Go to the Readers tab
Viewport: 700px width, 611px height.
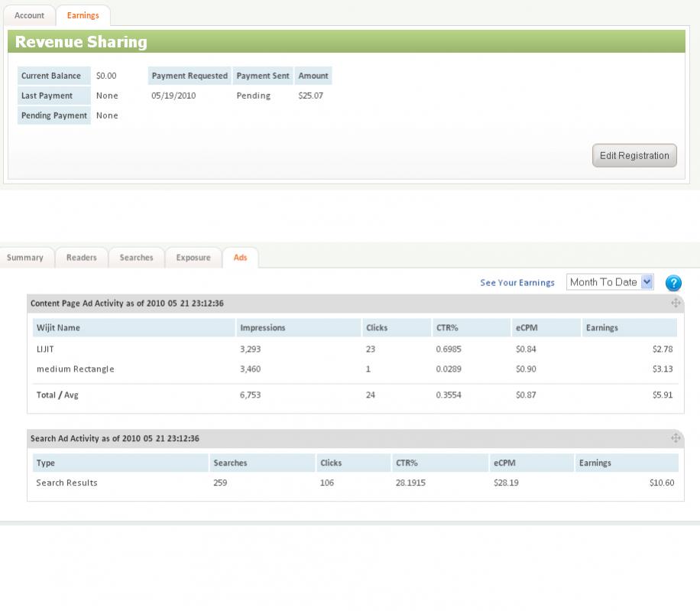click(81, 258)
